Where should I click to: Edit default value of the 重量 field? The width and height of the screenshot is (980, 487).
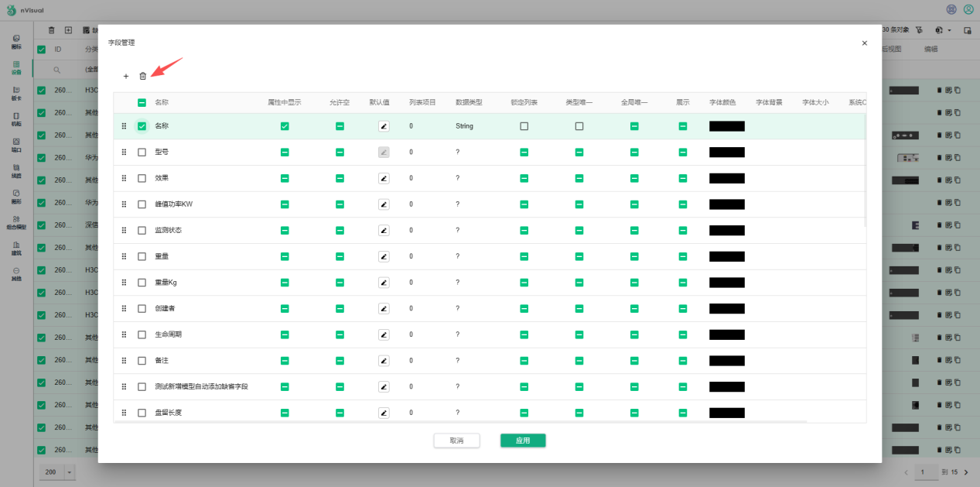(384, 256)
